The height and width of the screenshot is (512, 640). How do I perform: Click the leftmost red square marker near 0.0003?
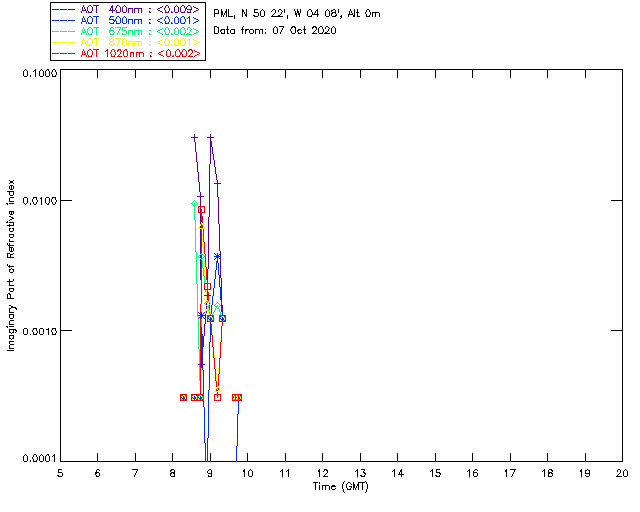click(184, 398)
